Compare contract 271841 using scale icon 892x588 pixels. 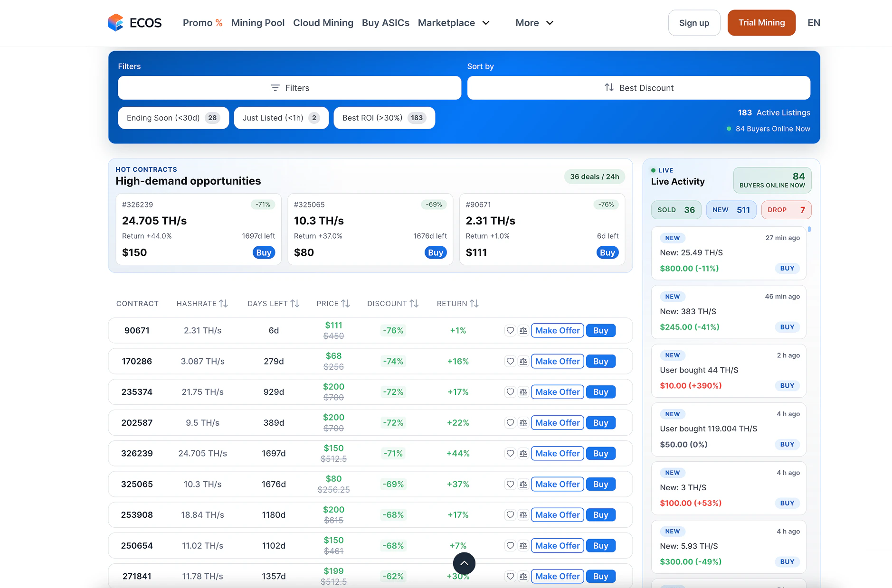(x=523, y=577)
